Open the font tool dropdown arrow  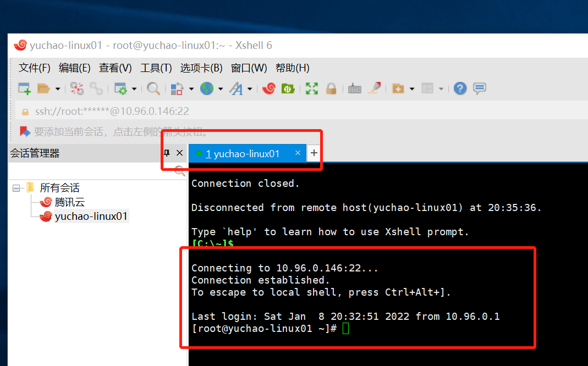[250, 88]
